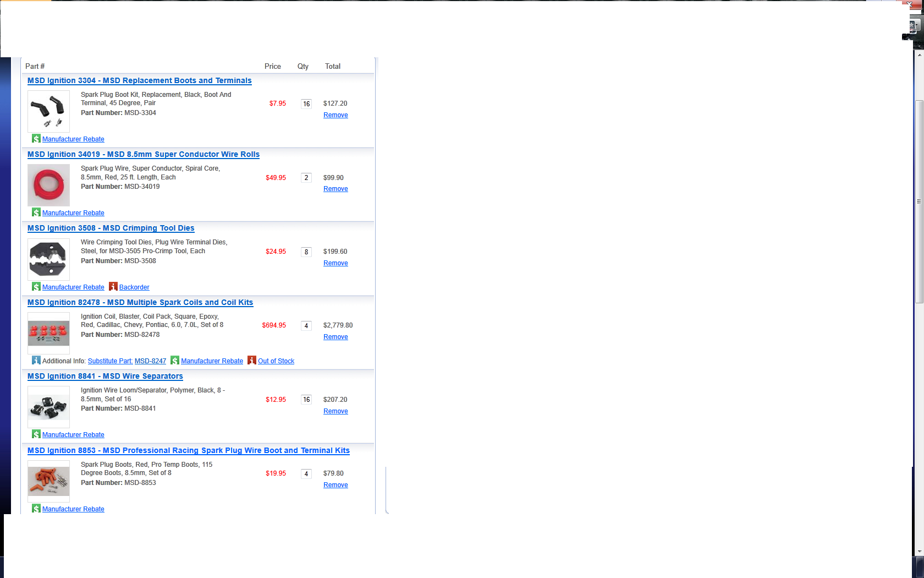Click the quantity field for MSD-3304 boot kit
Screen dimensions: 924x578
pos(306,104)
